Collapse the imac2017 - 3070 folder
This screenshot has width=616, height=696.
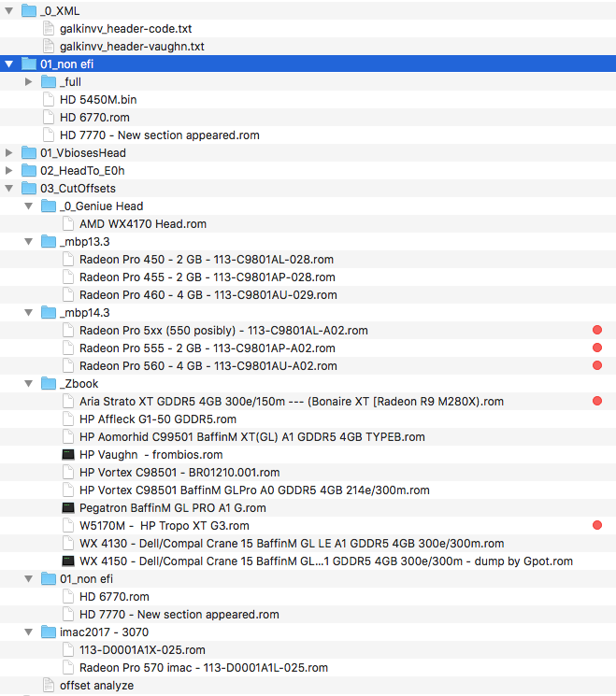[x=28, y=632]
